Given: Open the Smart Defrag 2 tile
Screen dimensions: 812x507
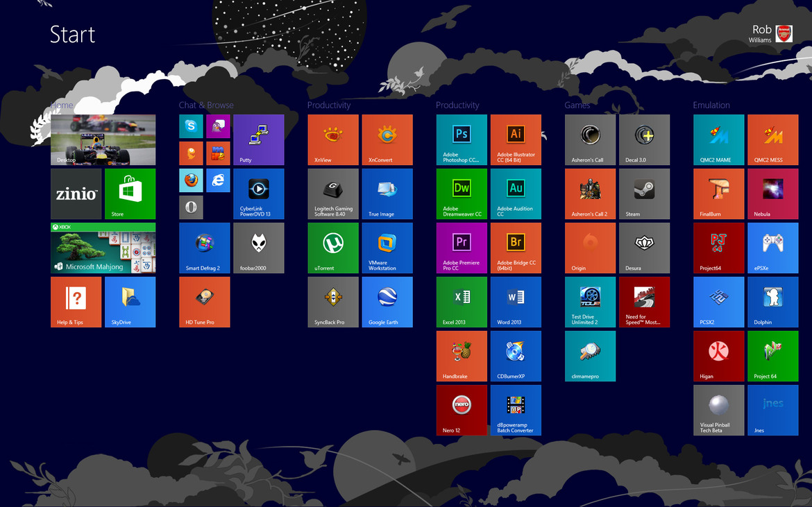Looking at the screenshot, I should pyautogui.click(x=205, y=248).
